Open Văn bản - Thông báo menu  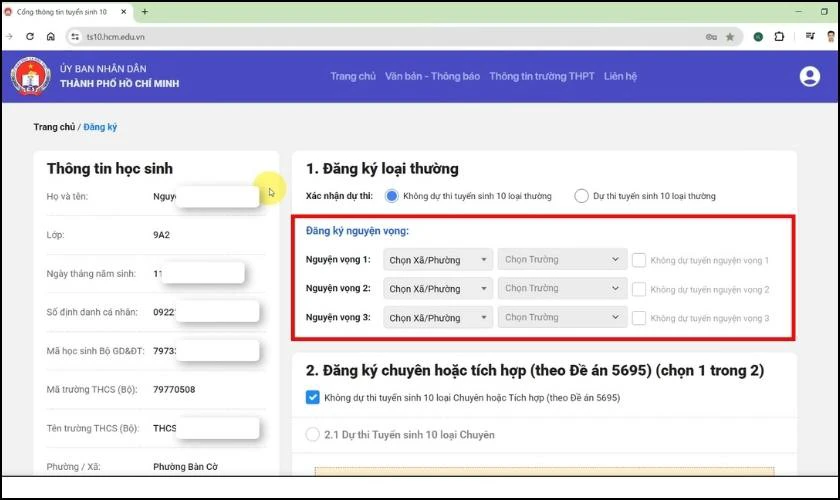click(432, 76)
